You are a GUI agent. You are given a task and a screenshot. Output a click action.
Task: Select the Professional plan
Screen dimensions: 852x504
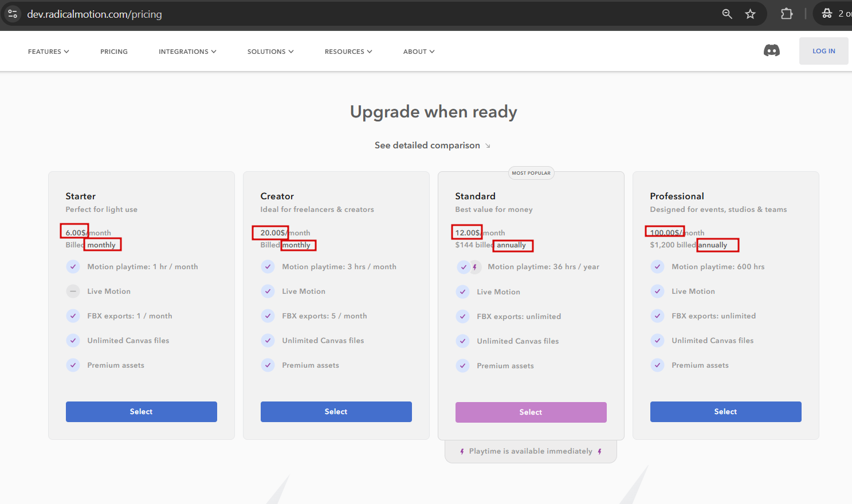726,412
